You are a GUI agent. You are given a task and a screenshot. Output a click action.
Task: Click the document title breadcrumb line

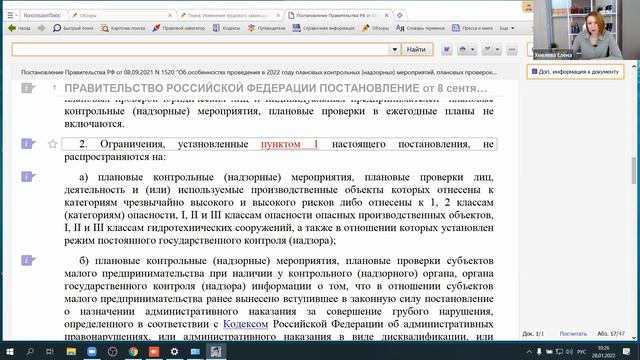coord(259,72)
